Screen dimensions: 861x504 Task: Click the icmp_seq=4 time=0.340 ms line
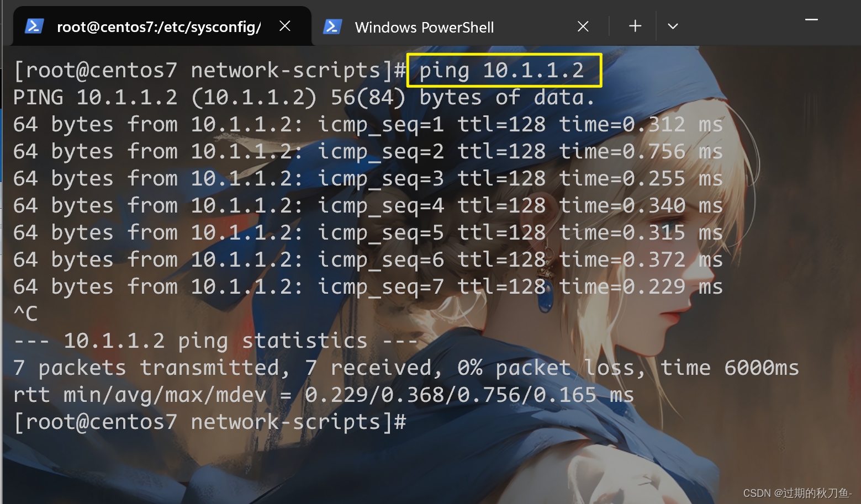368,206
